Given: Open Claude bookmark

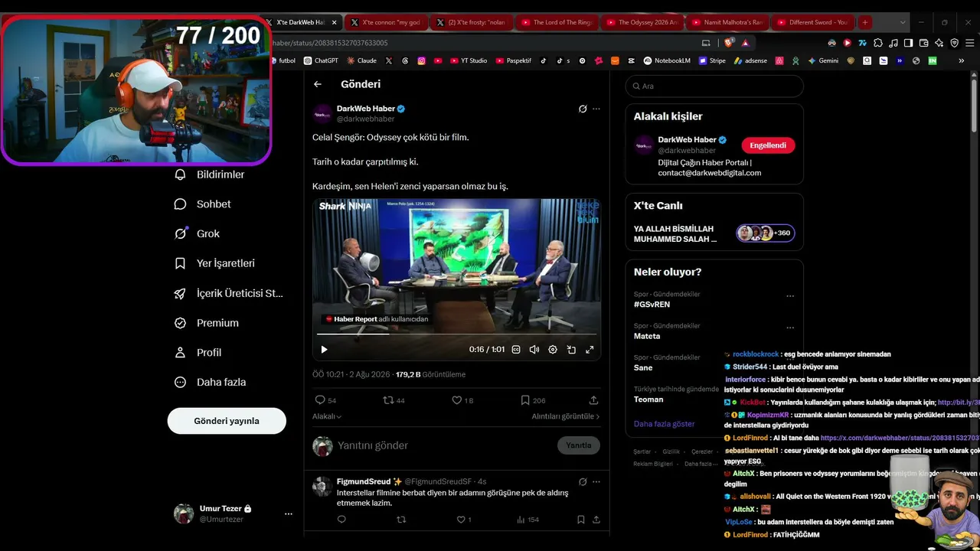Looking at the screenshot, I should [x=362, y=60].
